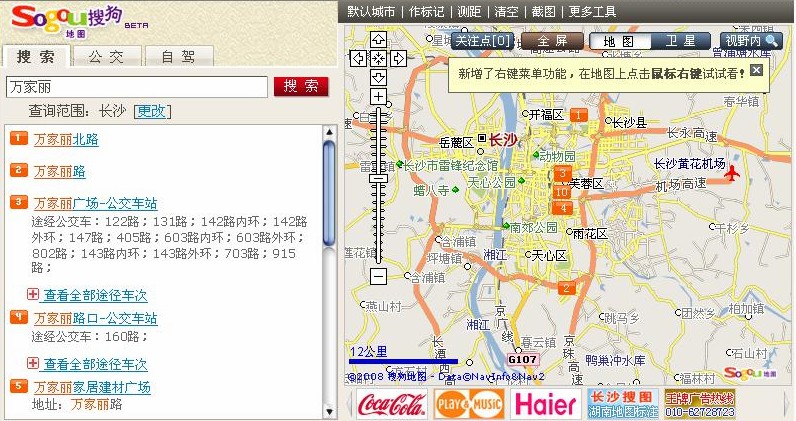The height and width of the screenshot is (421, 796).
Task: Open the 关注点[0] list
Action: point(482,41)
